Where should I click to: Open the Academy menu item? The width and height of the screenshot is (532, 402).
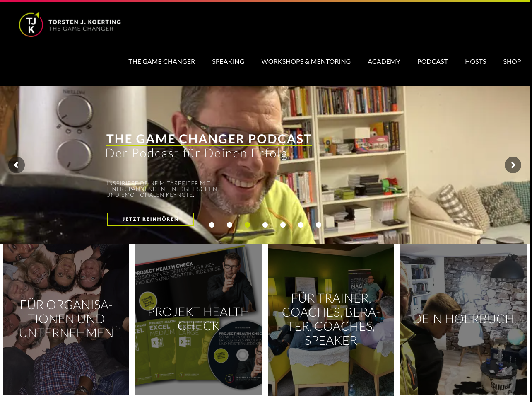point(384,61)
